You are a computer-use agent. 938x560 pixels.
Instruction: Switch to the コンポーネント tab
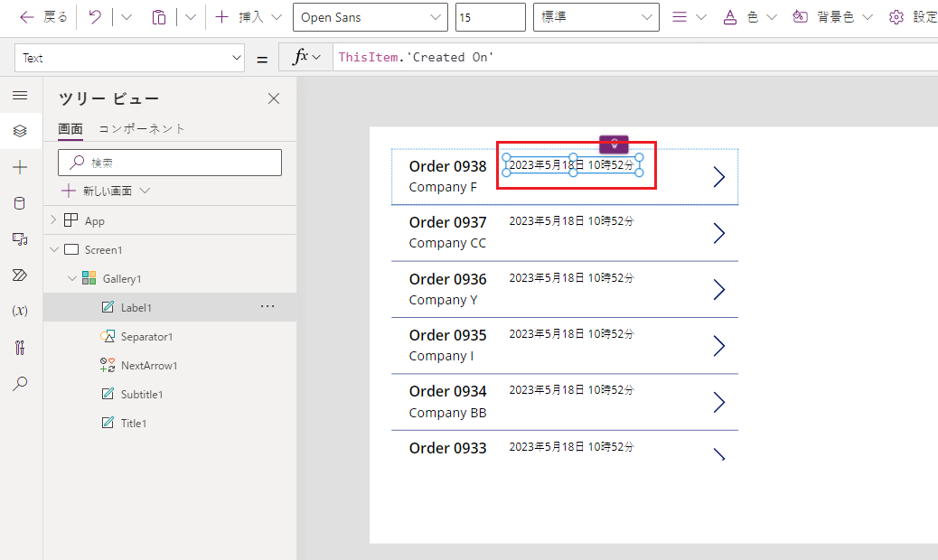142,129
